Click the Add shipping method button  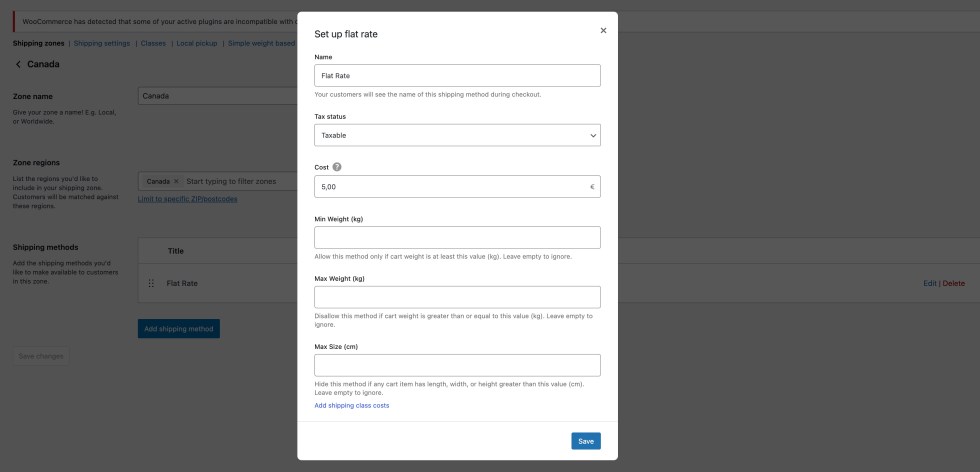[178, 328]
